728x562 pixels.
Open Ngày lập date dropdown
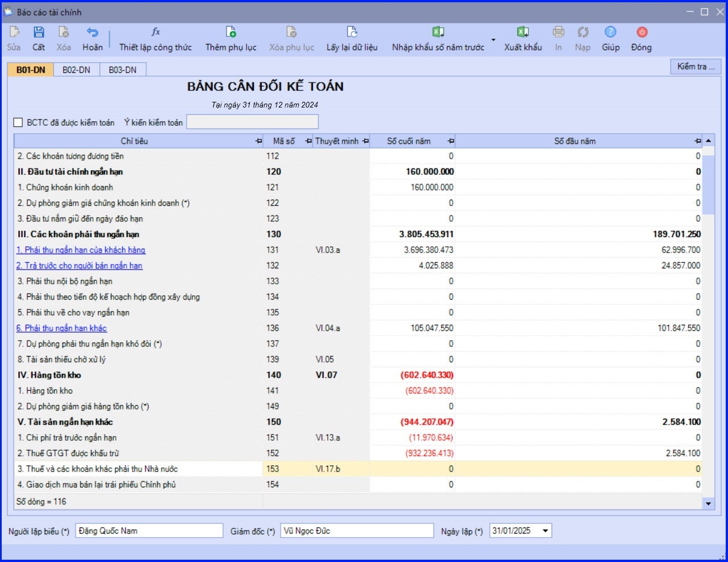(545, 531)
